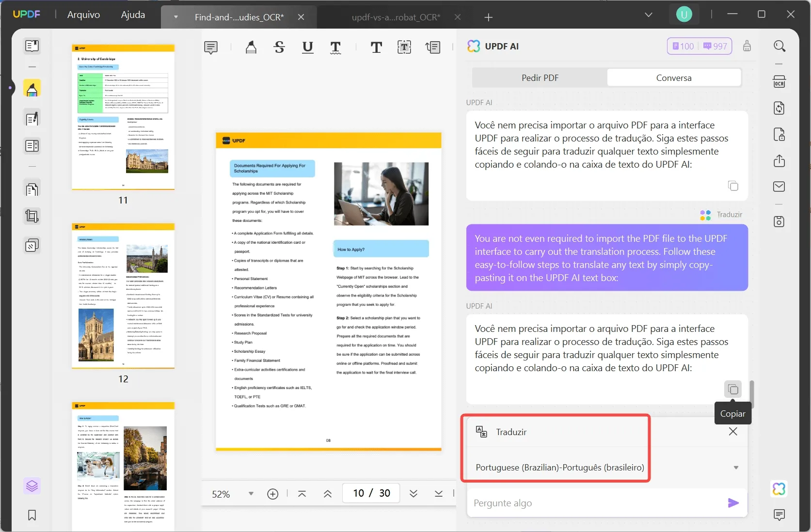The width and height of the screenshot is (811, 532).
Task: Send the question with the arrow icon
Action: click(733, 503)
